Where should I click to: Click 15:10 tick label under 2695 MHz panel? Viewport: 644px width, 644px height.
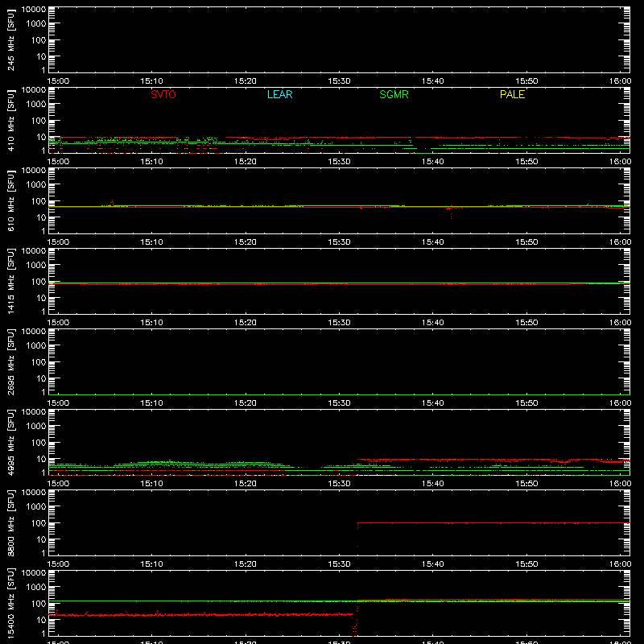(151, 403)
